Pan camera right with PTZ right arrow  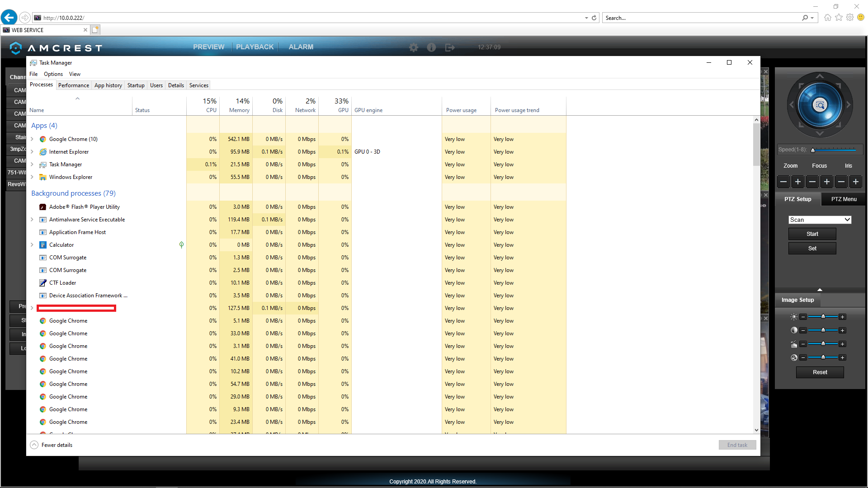(849, 104)
